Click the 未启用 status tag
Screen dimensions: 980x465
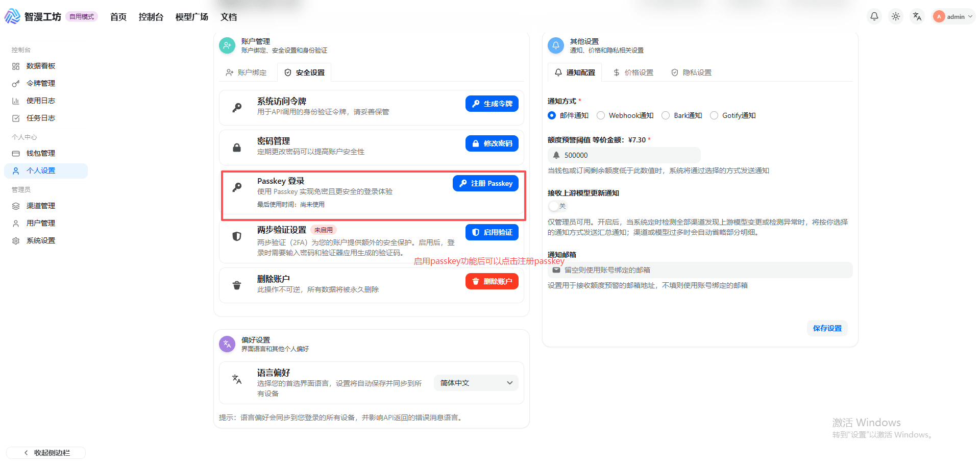pyautogui.click(x=324, y=230)
